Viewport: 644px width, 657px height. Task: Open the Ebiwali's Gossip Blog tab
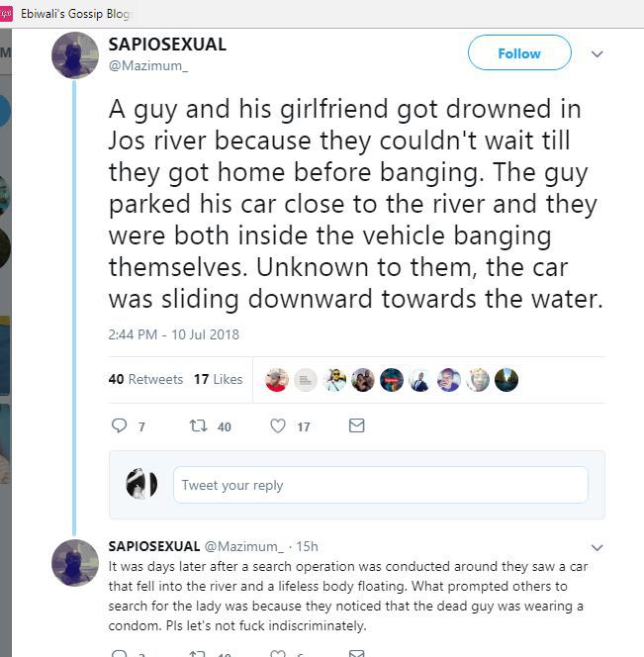pos(69,14)
